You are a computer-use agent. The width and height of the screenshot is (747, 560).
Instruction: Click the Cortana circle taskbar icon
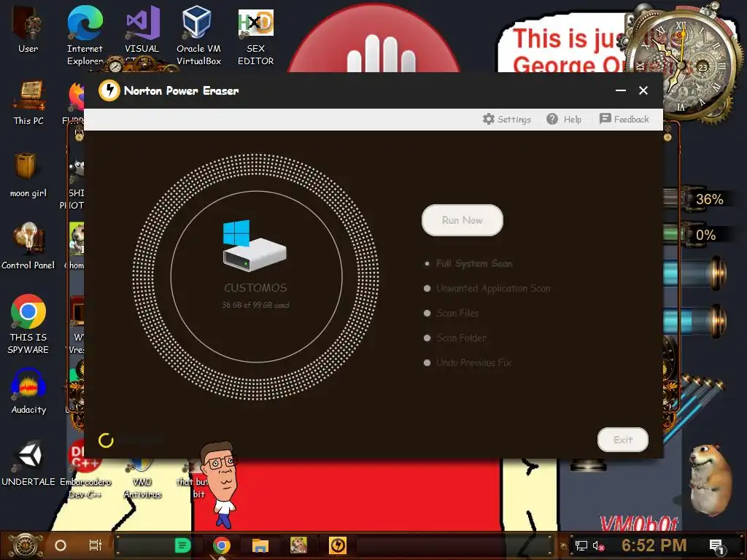[x=61, y=545]
